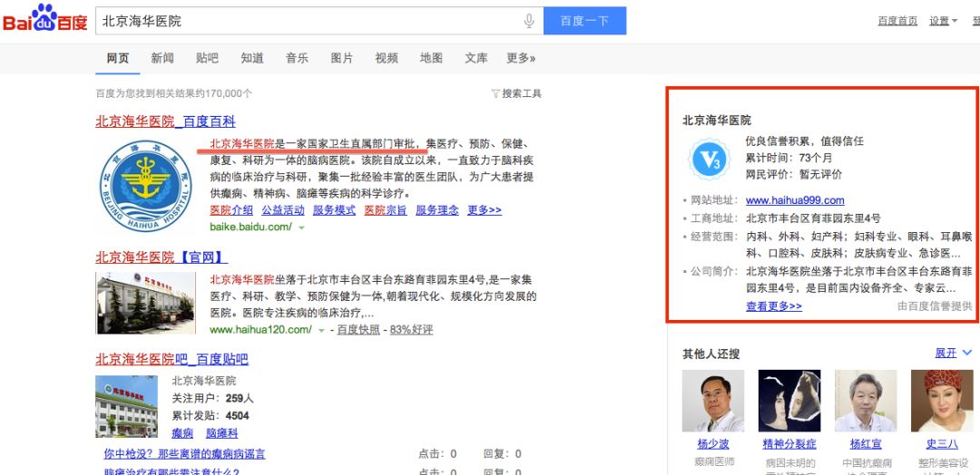Open the 百度快照 cached link
Screen dimensions: 980x475
(358, 330)
